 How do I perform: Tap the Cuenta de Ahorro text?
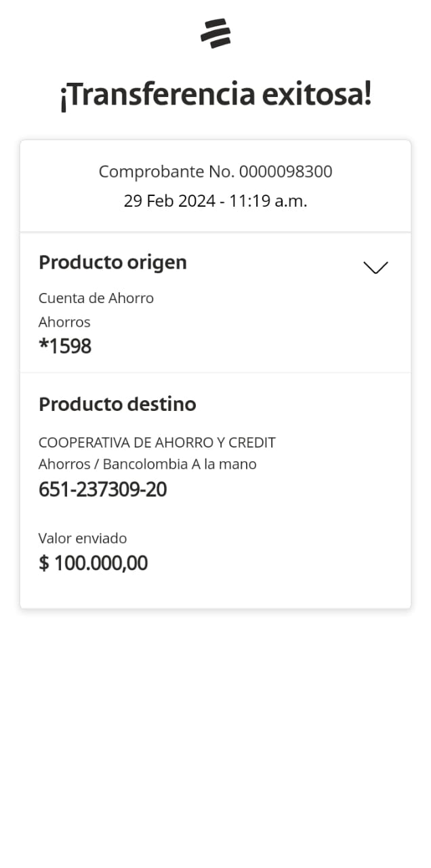pos(96,298)
